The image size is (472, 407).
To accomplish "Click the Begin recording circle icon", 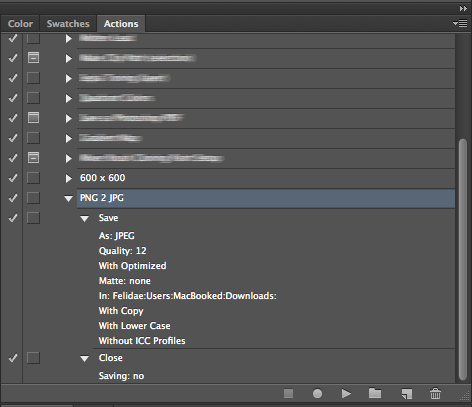I will [x=317, y=394].
